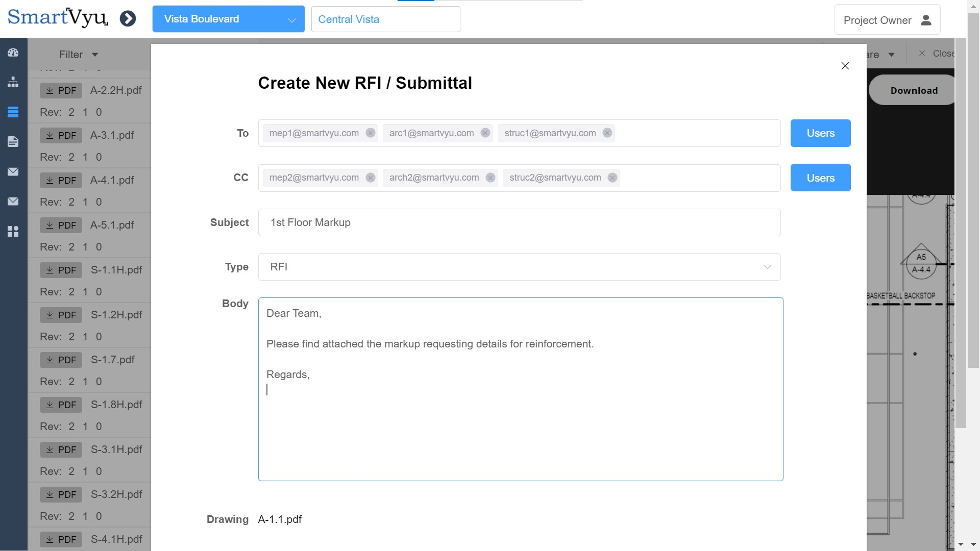Expand the Filter dropdown
The height and width of the screenshot is (551, 980).
pyautogui.click(x=78, y=54)
